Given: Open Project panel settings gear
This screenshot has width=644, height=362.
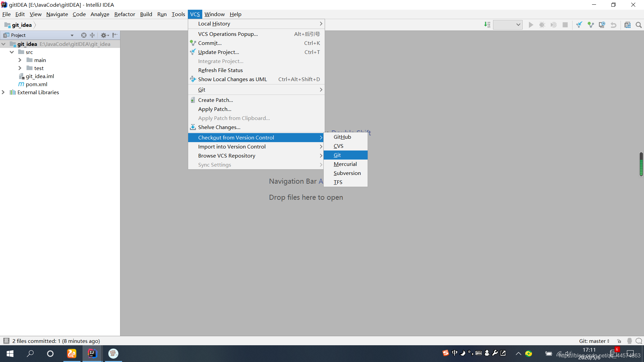Looking at the screenshot, I should point(105,35).
